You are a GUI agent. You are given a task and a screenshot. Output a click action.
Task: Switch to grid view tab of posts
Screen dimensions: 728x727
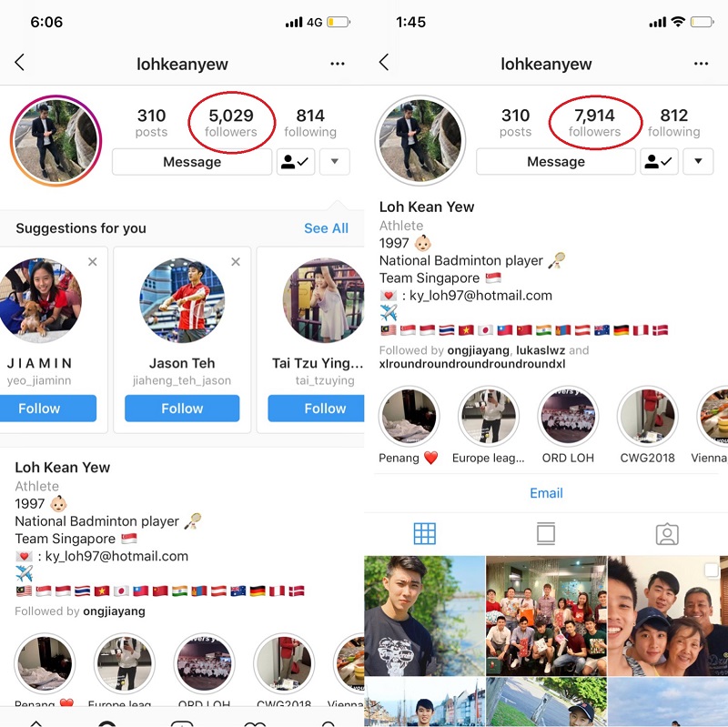[x=424, y=533]
